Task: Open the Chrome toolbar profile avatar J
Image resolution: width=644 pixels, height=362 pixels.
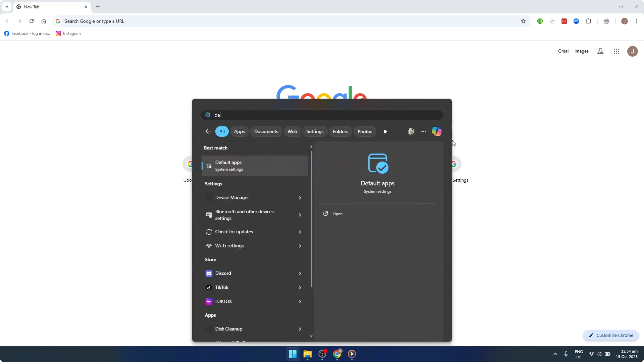Action: point(625,21)
